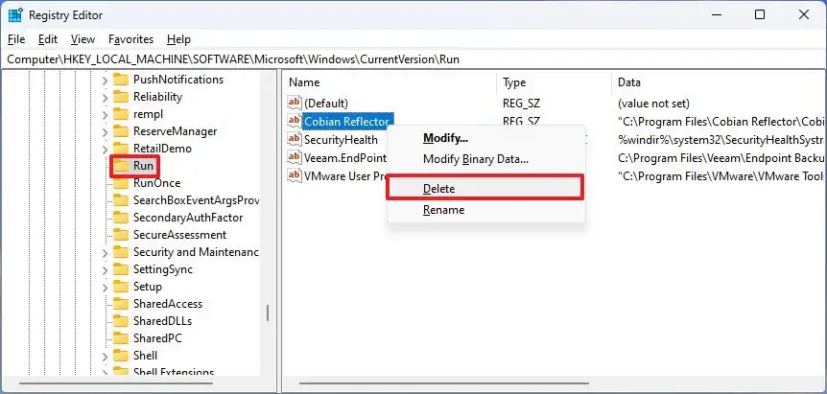The height and width of the screenshot is (394, 827).
Task: Click the RetailDemo folder icon
Action: (121, 148)
